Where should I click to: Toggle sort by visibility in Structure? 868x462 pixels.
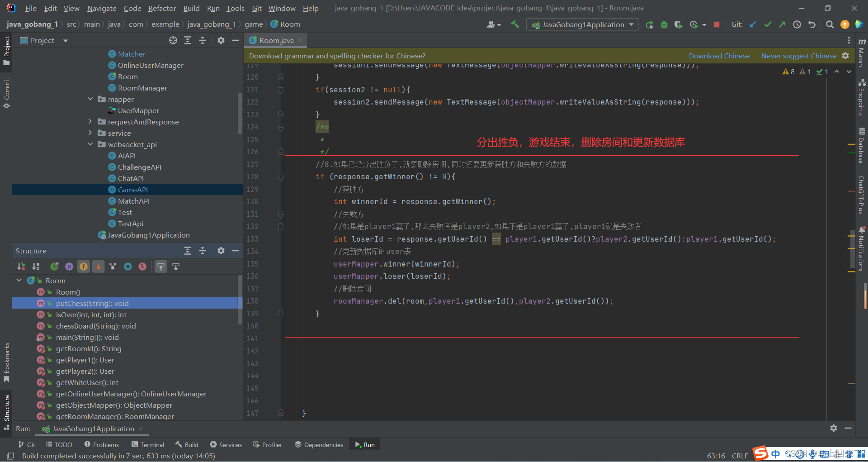coord(21,267)
